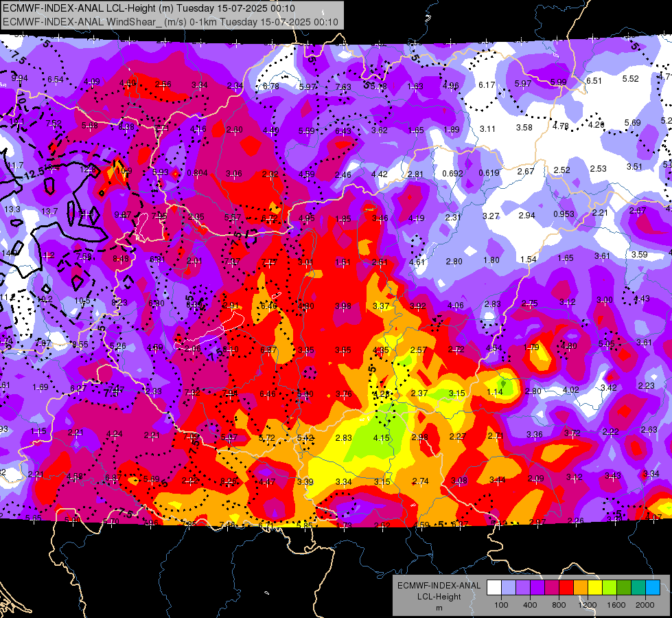Click the lime green legend swatch
The height and width of the screenshot is (618, 672).
610,588
